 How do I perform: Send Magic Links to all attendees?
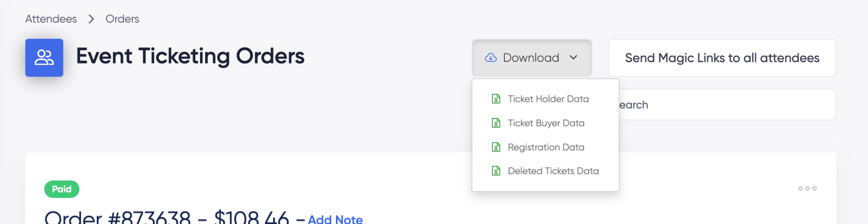[722, 58]
